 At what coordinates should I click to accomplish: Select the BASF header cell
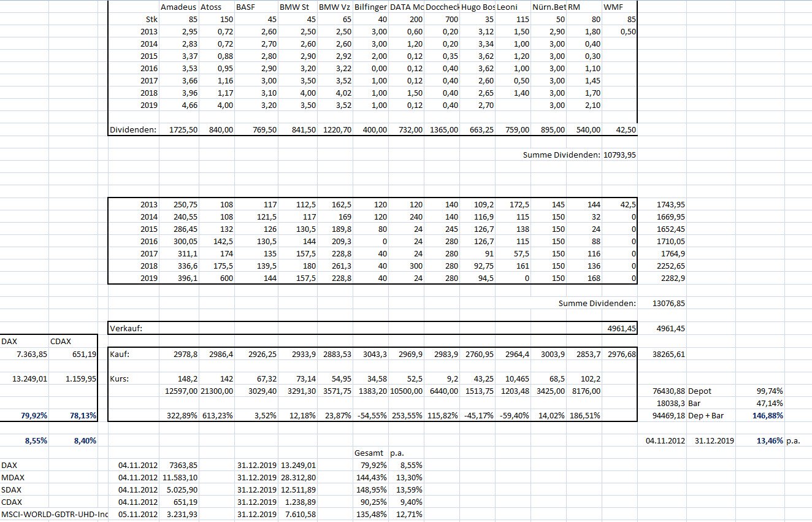click(x=246, y=7)
